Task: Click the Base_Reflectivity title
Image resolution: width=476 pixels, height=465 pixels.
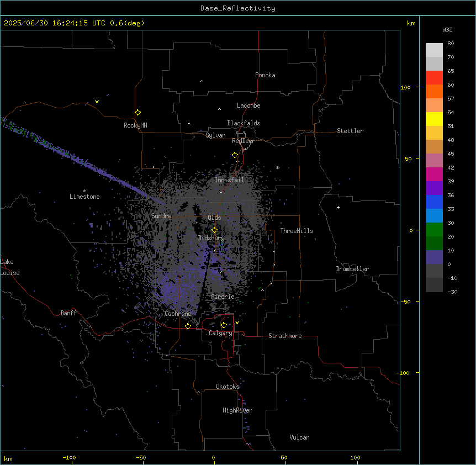Action: (238, 8)
